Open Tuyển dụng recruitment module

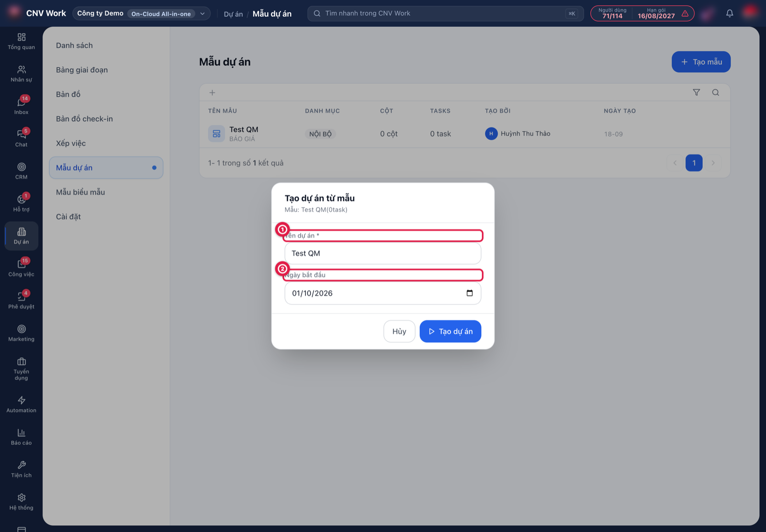[x=21, y=369]
